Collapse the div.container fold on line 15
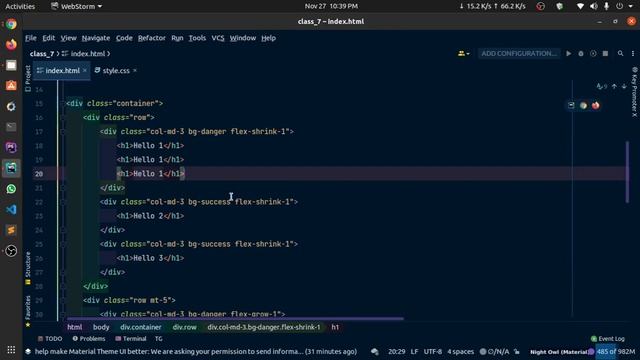640x360 pixels. [x=62, y=104]
